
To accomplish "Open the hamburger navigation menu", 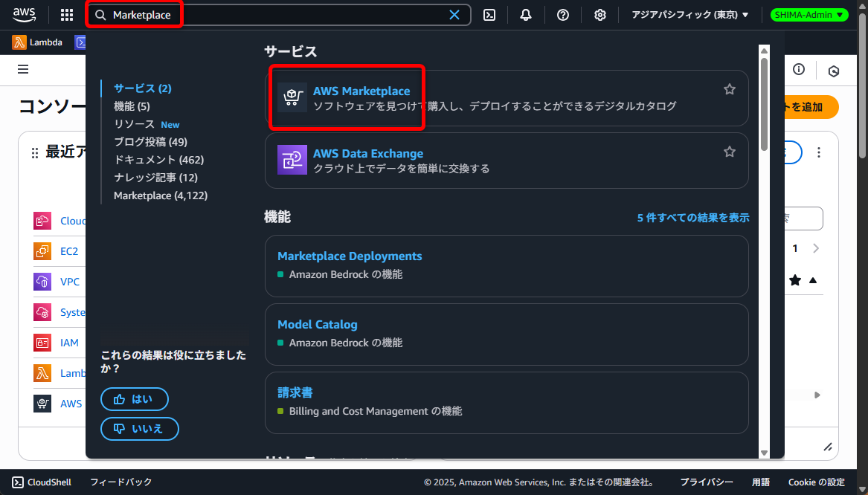I will tap(23, 69).
